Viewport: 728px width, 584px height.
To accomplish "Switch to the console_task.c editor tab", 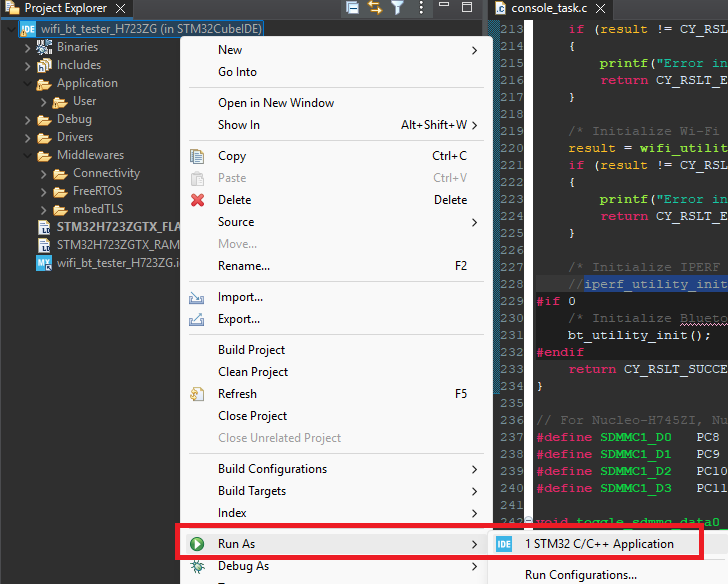I will (x=548, y=8).
